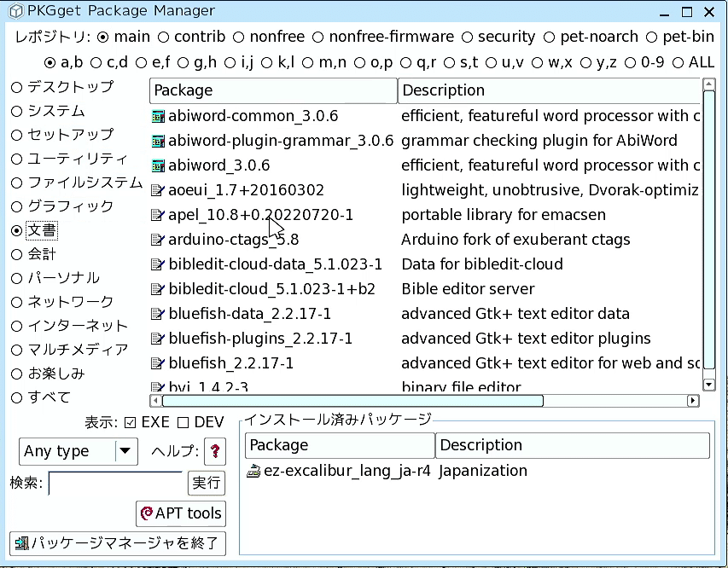Viewport: 728px width, 568px height.
Task: Click the abiword-common_3.0.6 package icon
Action: pyautogui.click(x=158, y=115)
